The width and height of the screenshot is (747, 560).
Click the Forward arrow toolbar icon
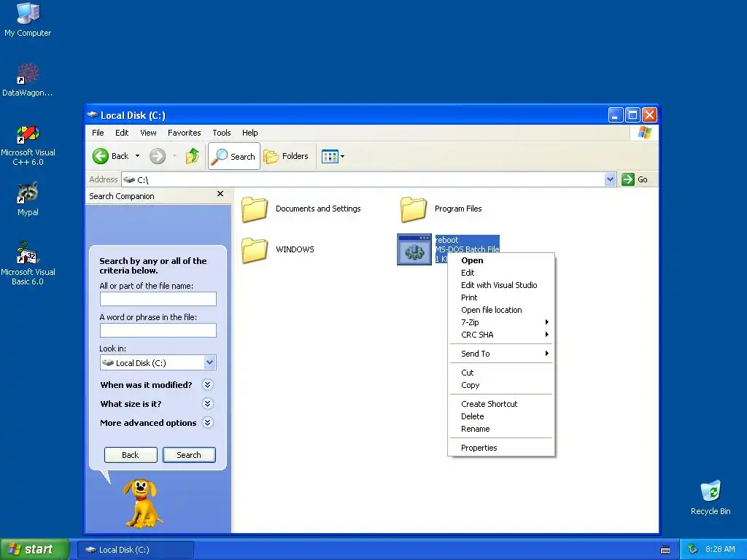158,156
